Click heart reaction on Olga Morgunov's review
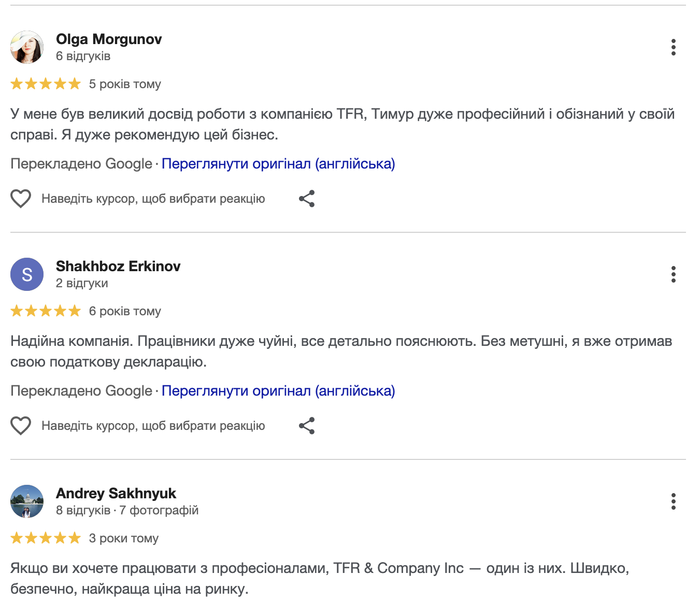The height and width of the screenshot is (602, 700). 21,199
